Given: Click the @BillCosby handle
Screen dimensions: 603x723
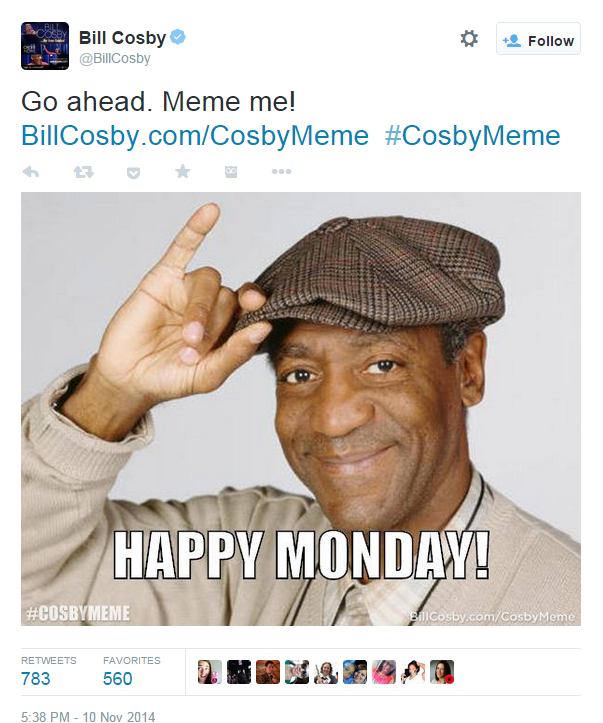Looking at the screenshot, I should 115,59.
